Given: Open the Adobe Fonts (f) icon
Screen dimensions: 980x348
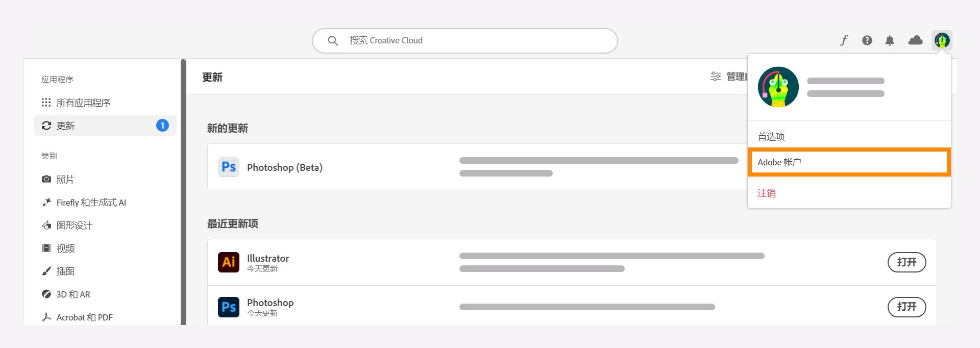Looking at the screenshot, I should tap(844, 40).
